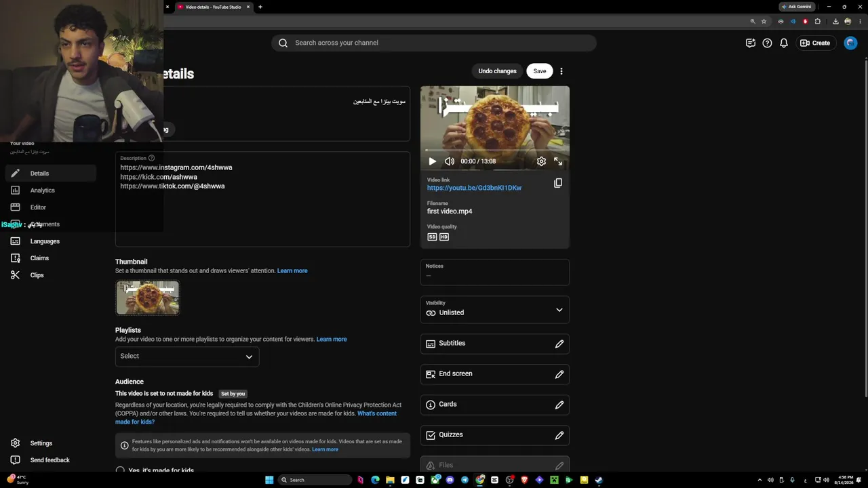Open the more options menu beside Save
This screenshot has height=488, width=868.
click(561, 71)
